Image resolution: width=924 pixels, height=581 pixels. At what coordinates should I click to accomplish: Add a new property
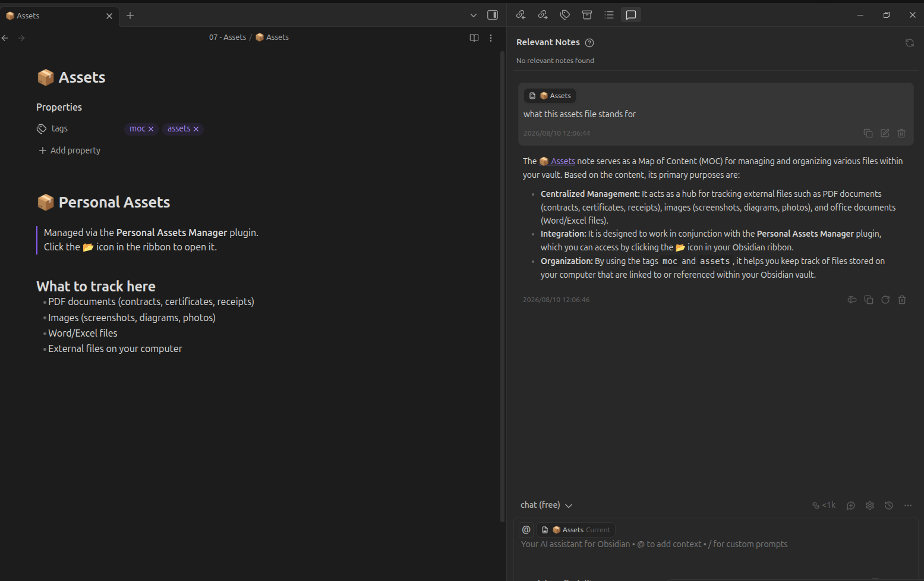pos(70,150)
